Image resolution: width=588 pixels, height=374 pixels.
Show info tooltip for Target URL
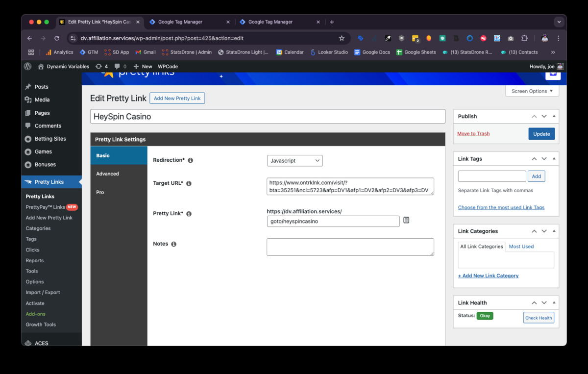pos(189,183)
